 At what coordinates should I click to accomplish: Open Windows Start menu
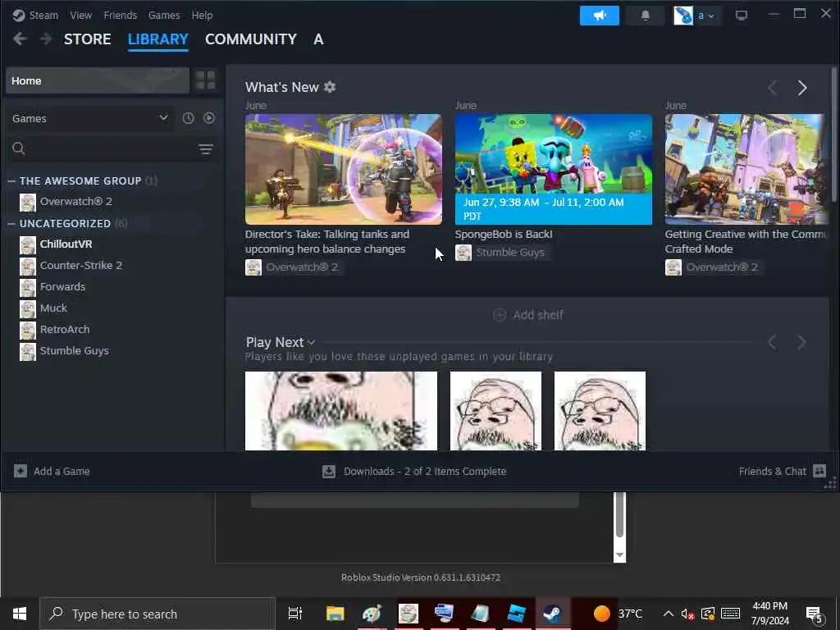(20, 614)
